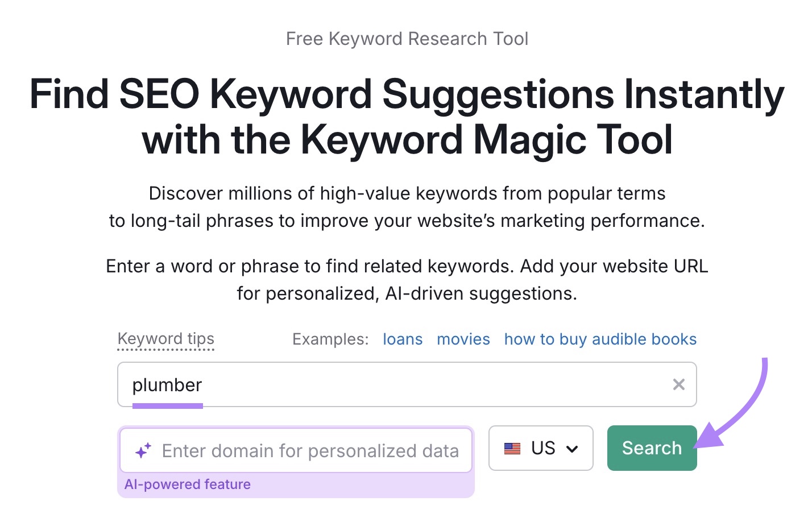Open the how to buy audible books example

[x=599, y=339]
